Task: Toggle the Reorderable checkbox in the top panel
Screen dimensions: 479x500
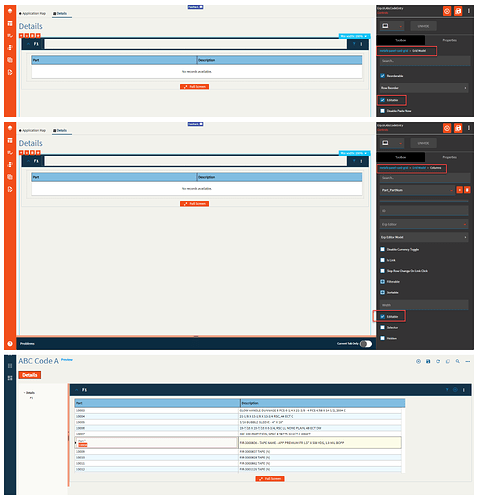Action: coord(383,76)
